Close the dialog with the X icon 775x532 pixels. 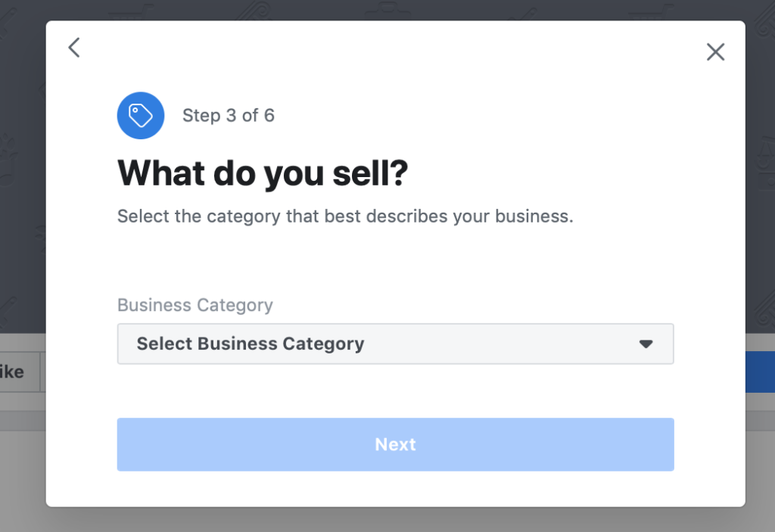point(715,51)
